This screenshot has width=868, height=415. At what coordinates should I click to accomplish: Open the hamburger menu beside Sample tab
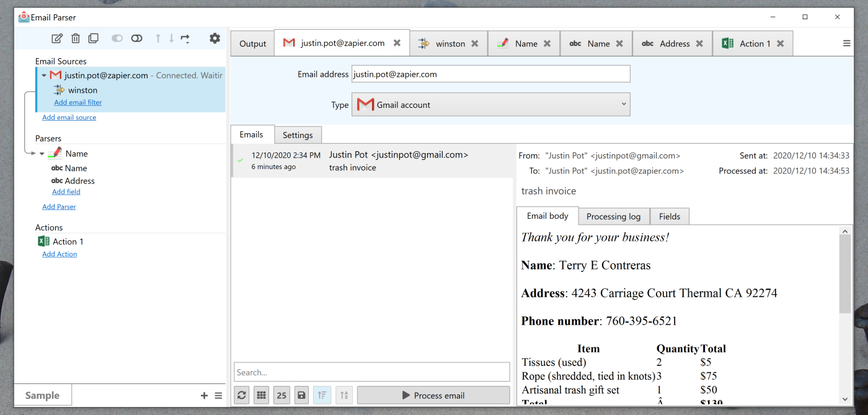pos(218,396)
